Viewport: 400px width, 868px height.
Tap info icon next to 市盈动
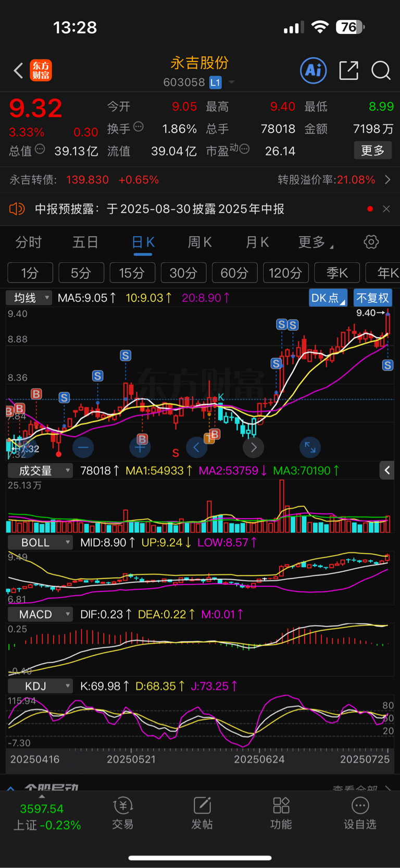click(244, 149)
